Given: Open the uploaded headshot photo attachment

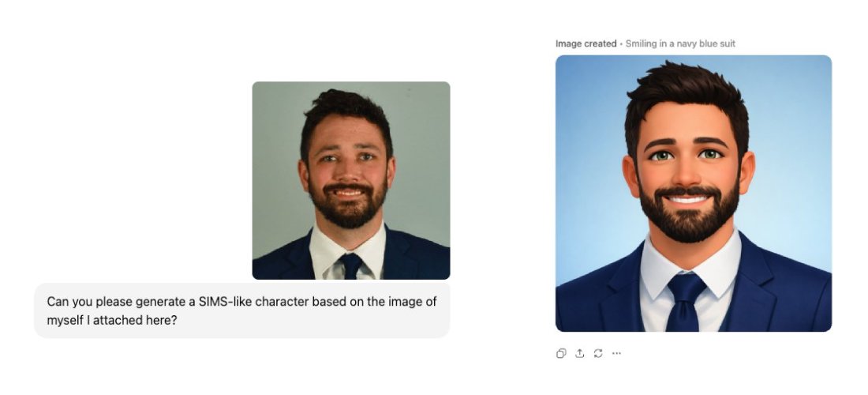Looking at the screenshot, I should pyautogui.click(x=351, y=180).
